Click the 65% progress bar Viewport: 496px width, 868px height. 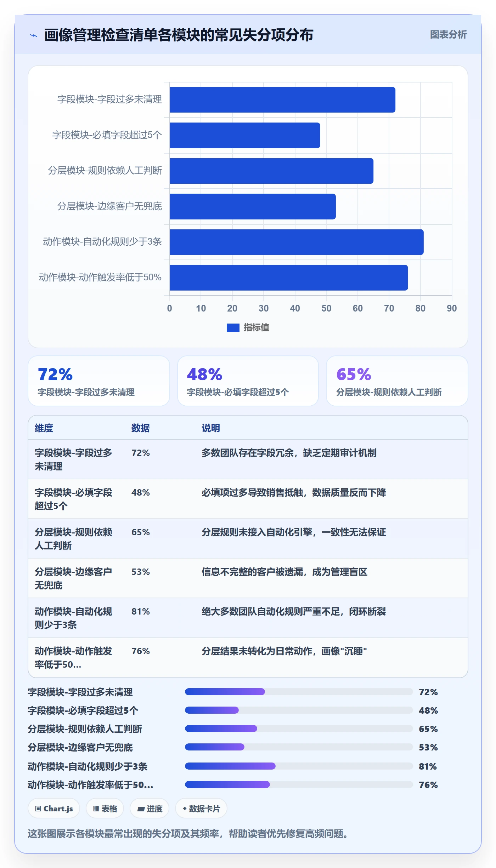coord(299,729)
